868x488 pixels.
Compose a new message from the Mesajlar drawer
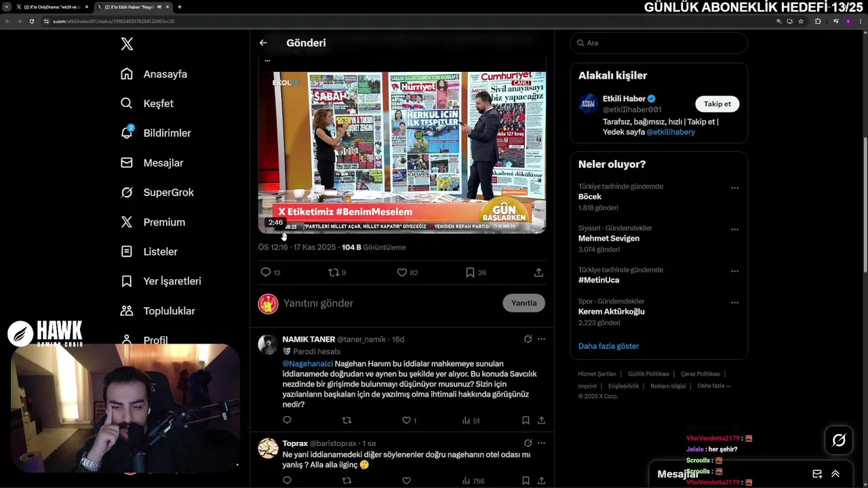pos(817,474)
